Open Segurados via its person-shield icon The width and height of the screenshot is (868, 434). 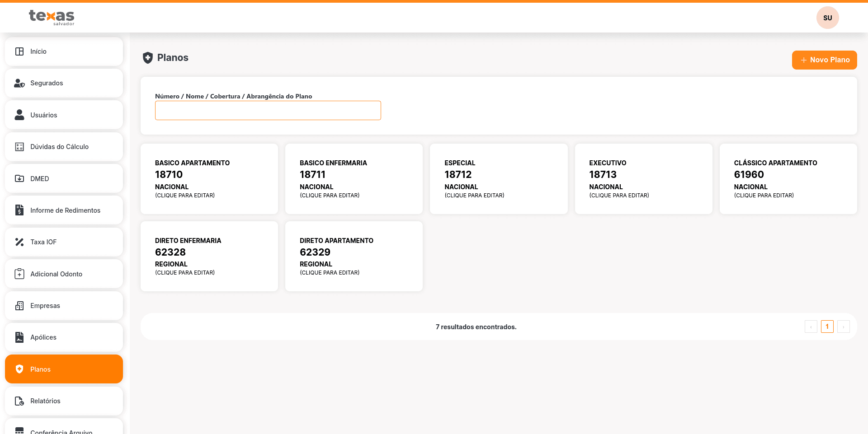(x=19, y=83)
